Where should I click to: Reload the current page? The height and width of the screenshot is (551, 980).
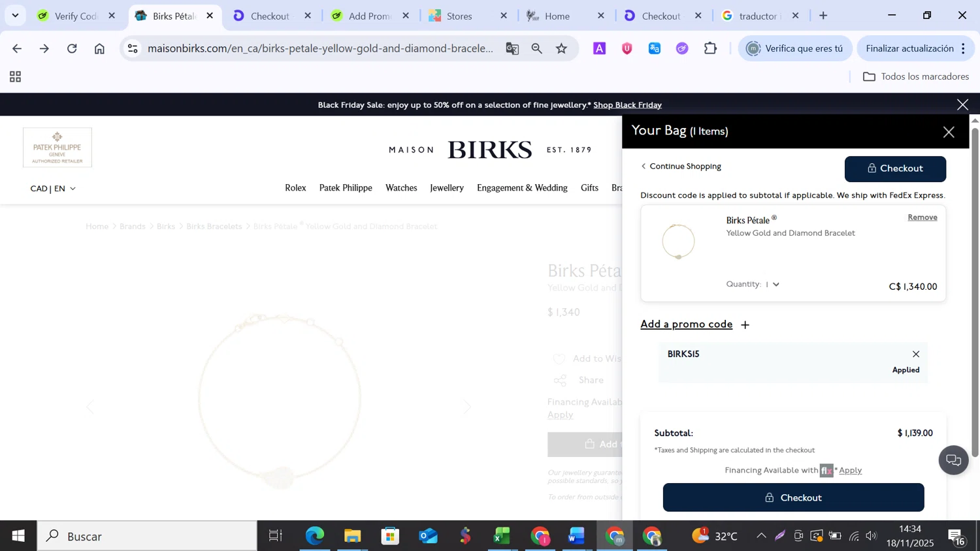click(x=72, y=48)
